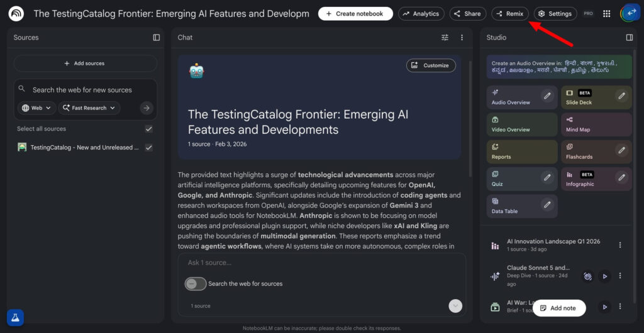
Task: Open the Web source type dropdown
Action: click(36, 108)
